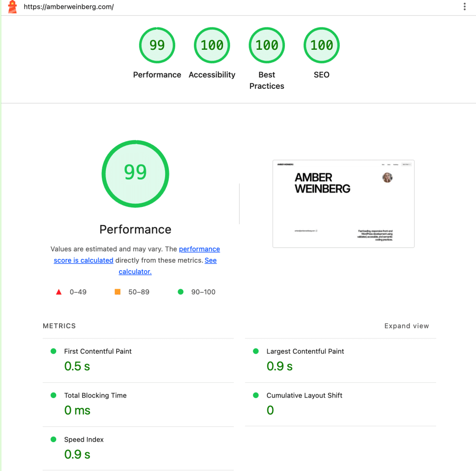This screenshot has width=476, height=471.
Task: Click the 0 ms blocking time value
Action: click(77, 410)
